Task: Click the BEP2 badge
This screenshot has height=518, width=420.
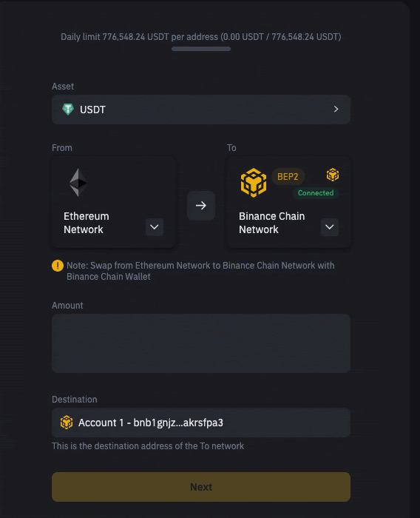Action: tap(288, 177)
